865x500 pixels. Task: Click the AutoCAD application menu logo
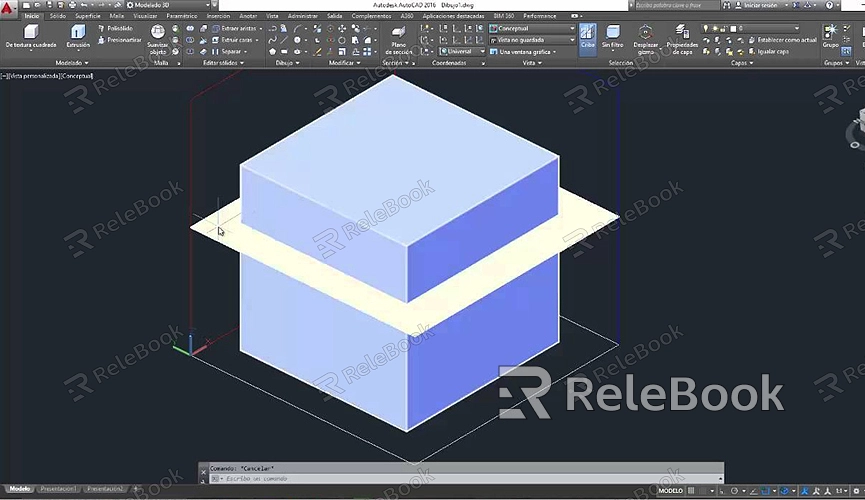pyautogui.click(x=8, y=8)
